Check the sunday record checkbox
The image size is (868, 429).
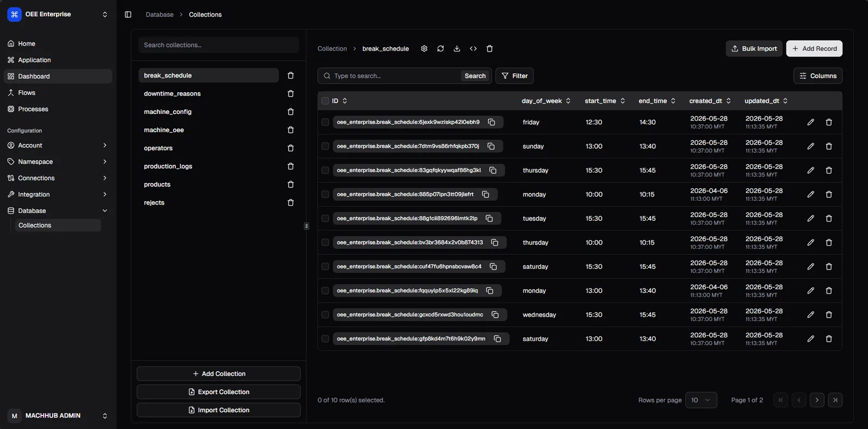click(325, 146)
